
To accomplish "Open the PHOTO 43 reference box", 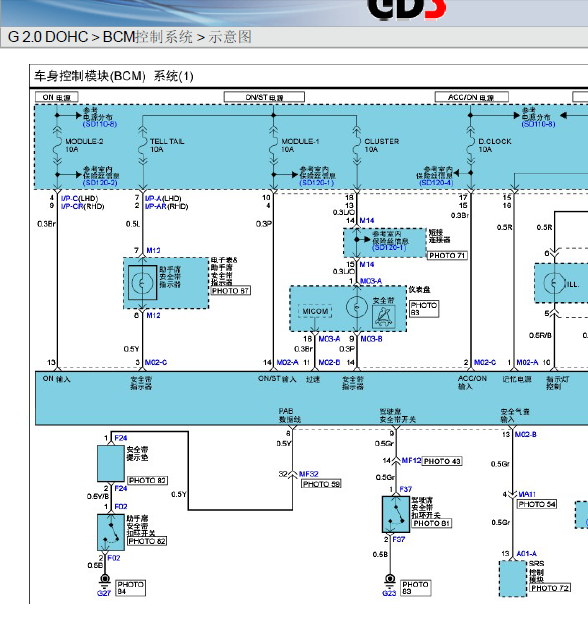I will point(442,461).
